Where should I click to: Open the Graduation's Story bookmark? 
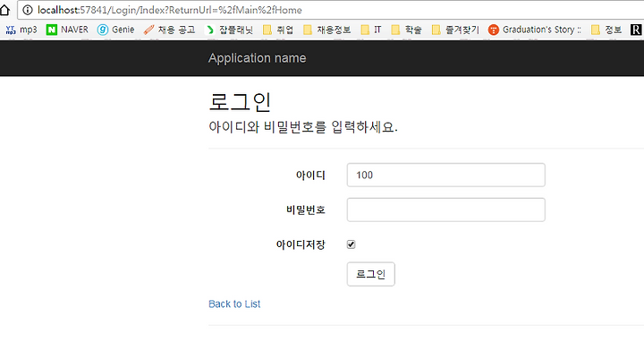[535, 30]
